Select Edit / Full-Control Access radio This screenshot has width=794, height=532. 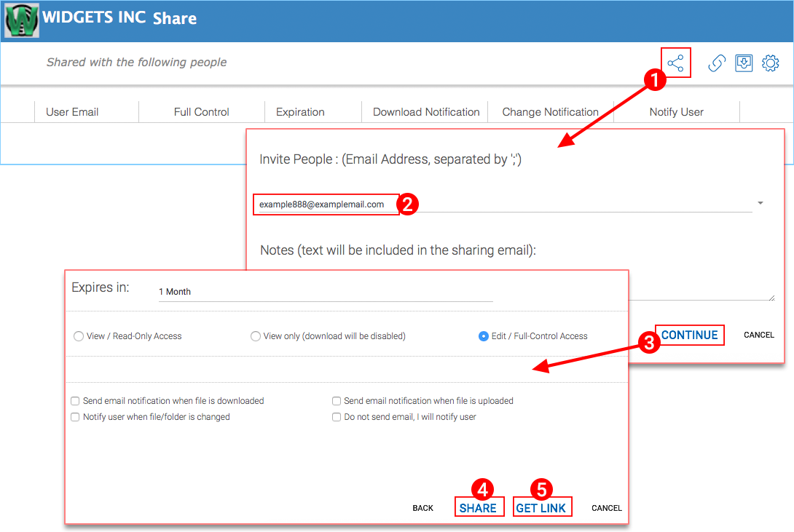click(484, 336)
